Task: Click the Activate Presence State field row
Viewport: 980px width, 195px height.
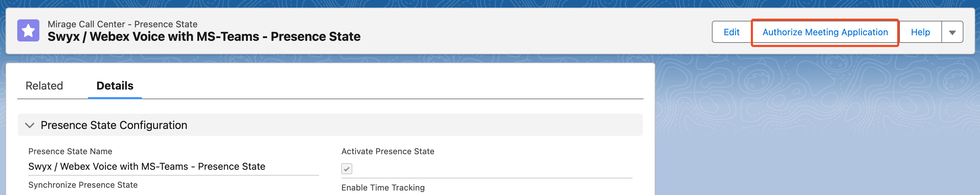Action: (x=487, y=162)
